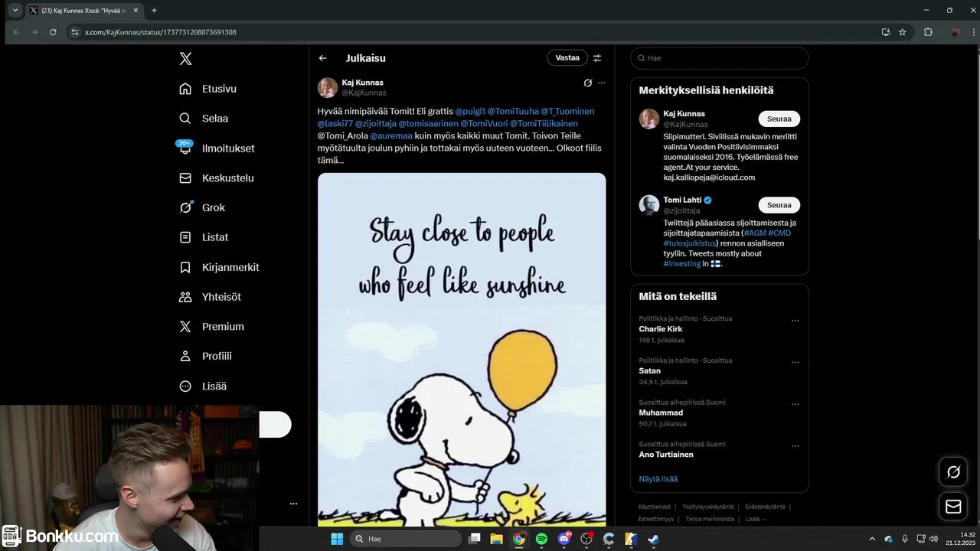This screenshot has width=980, height=551.
Task: Open the @TomiTiilikainen mention
Action: tap(544, 124)
